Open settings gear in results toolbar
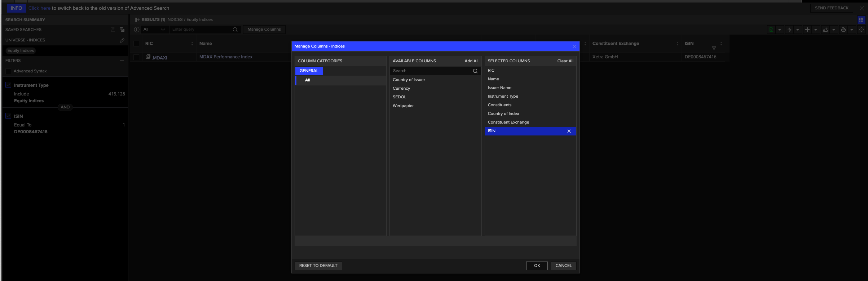Image resolution: width=868 pixels, height=281 pixels. (862, 30)
